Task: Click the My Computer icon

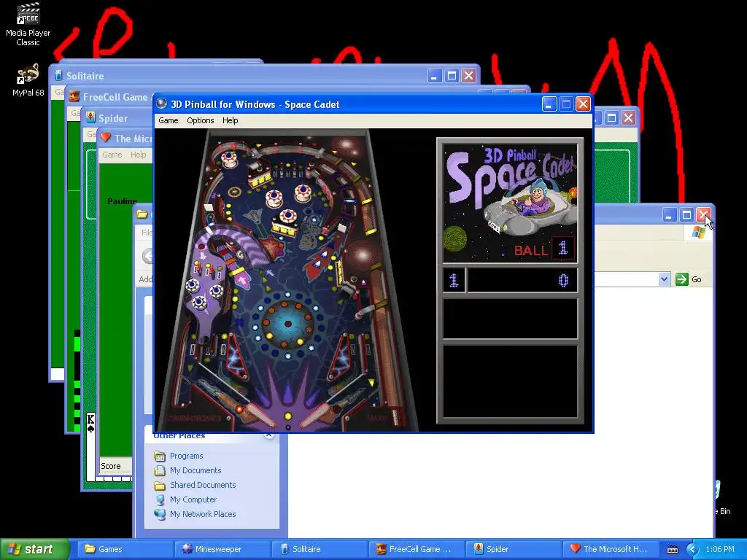Action: coord(160,499)
